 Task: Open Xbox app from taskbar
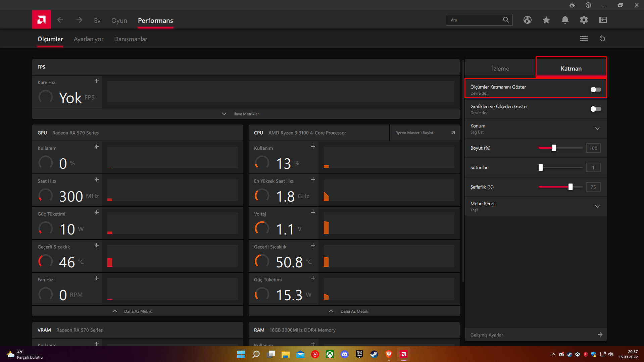click(x=330, y=354)
